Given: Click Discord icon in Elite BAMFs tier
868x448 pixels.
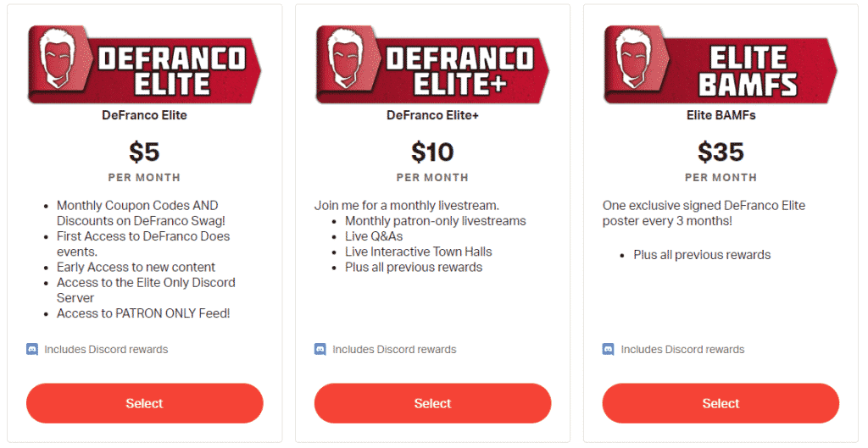Looking at the screenshot, I should [x=609, y=349].
